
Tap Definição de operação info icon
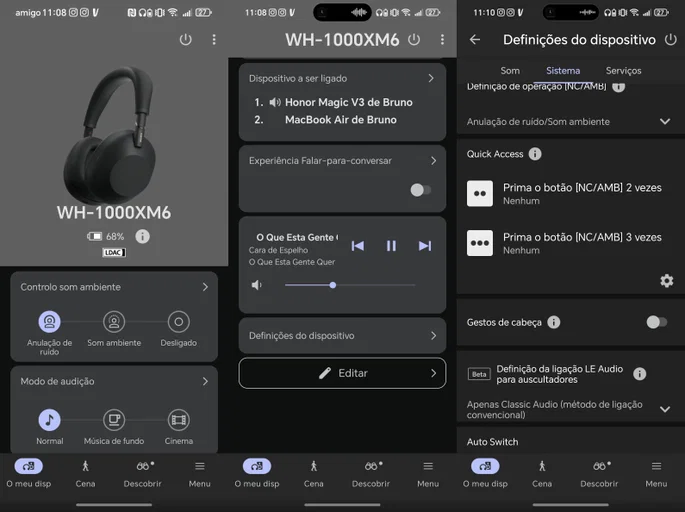coord(619,87)
